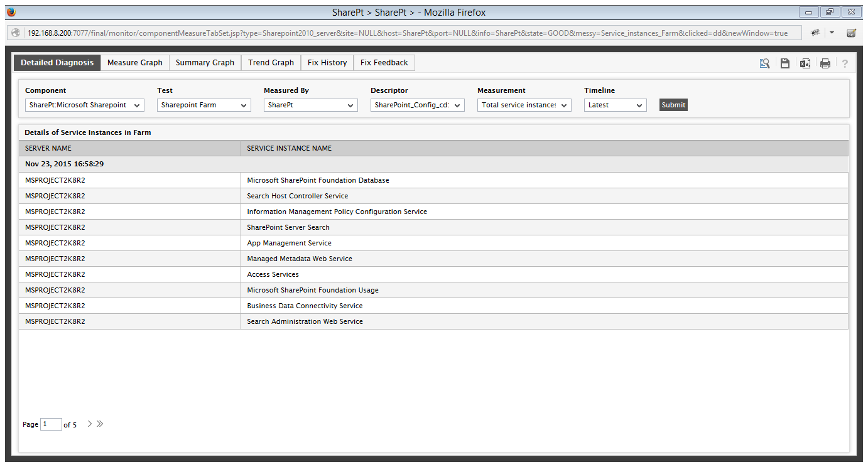This screenshot has height=467, width=868.
Task: Click MSPROJECT2K8R2 in the SharePoint Server Search row
Action: [x=55, y=227]
